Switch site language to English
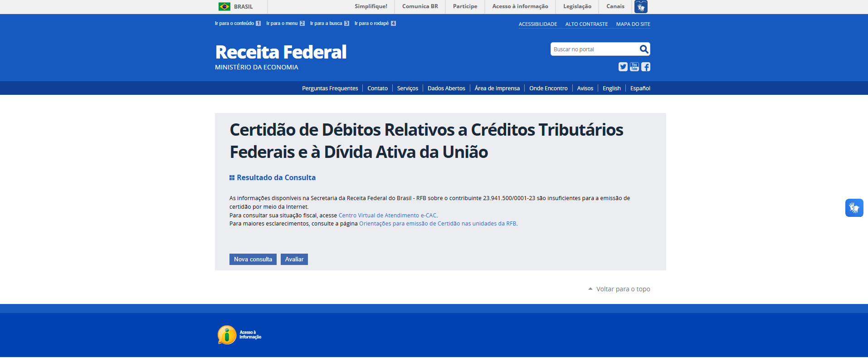The height and width of the screenshot is (358, 868). point(611,88)
